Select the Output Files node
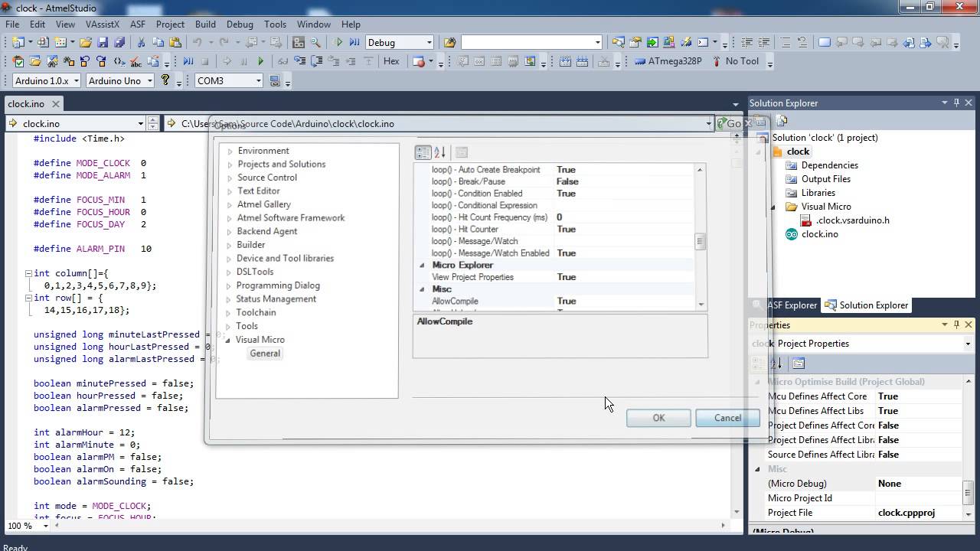Screen dimensions: 980x551 (x=826, y=179)
